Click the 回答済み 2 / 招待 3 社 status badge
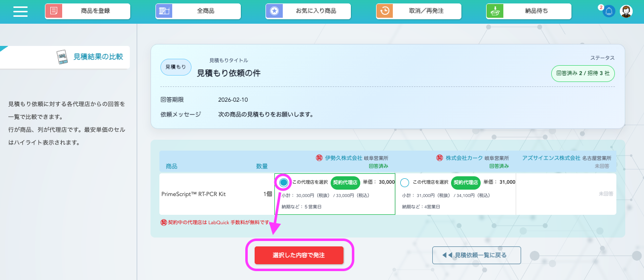The width and height of the screenshot is (644, 280). tap(583, 73)
